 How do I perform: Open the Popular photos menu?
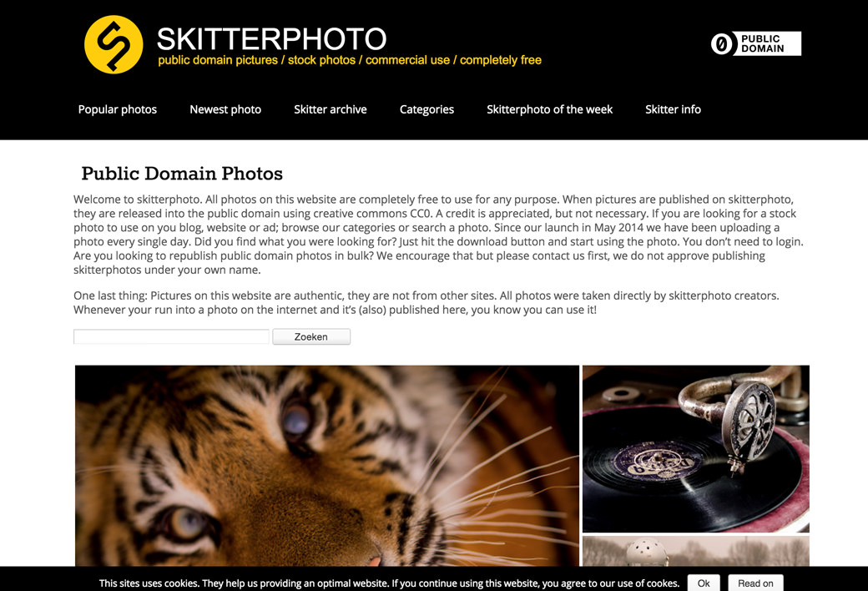point(118,109)
